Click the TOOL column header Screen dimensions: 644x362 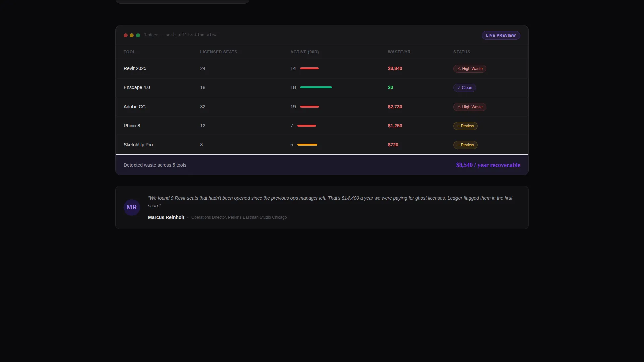[129, 52]
